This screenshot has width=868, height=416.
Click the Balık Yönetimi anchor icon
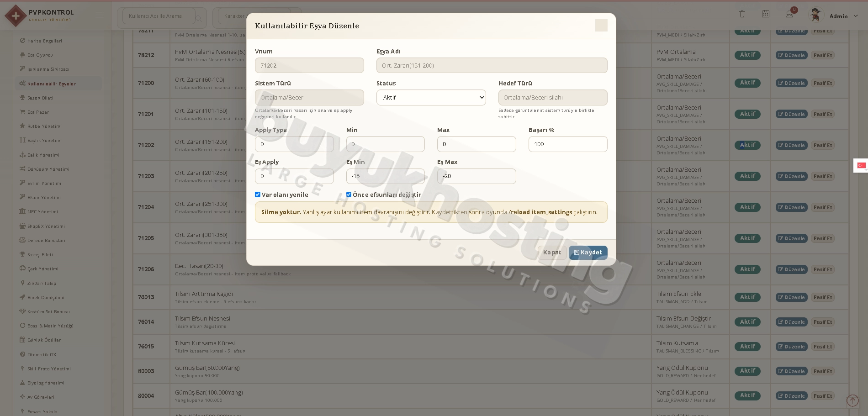coord(22,155)
